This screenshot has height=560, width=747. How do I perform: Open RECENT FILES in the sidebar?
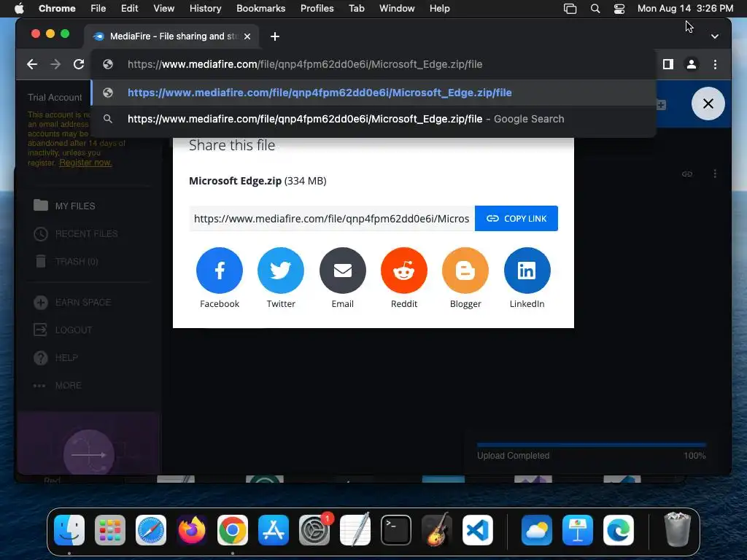[76, 234]
